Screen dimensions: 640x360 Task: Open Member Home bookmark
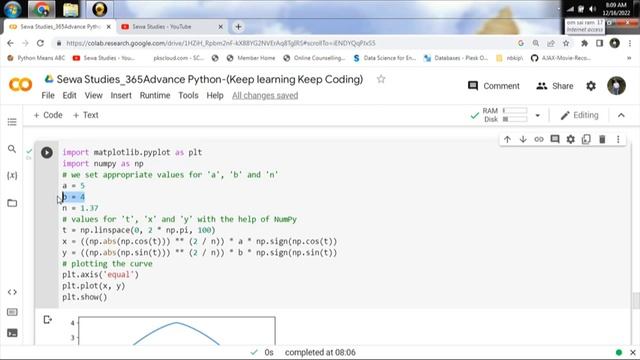(x=251, y=58)
